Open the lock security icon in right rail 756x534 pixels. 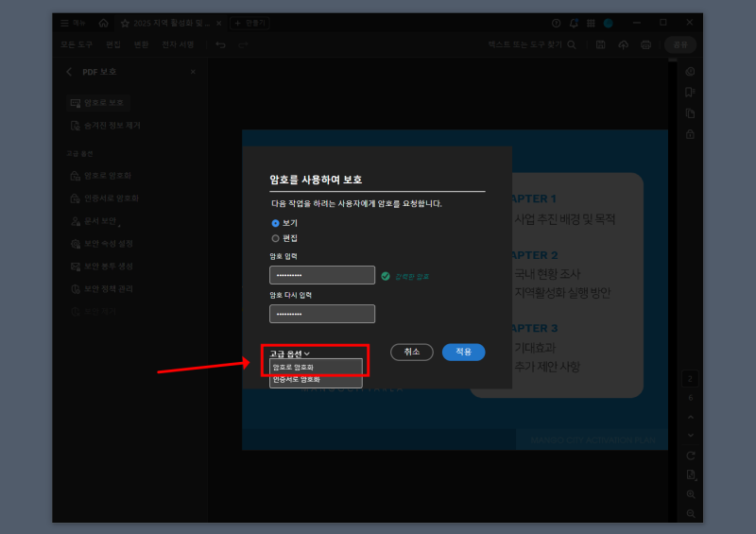[691, 134]
